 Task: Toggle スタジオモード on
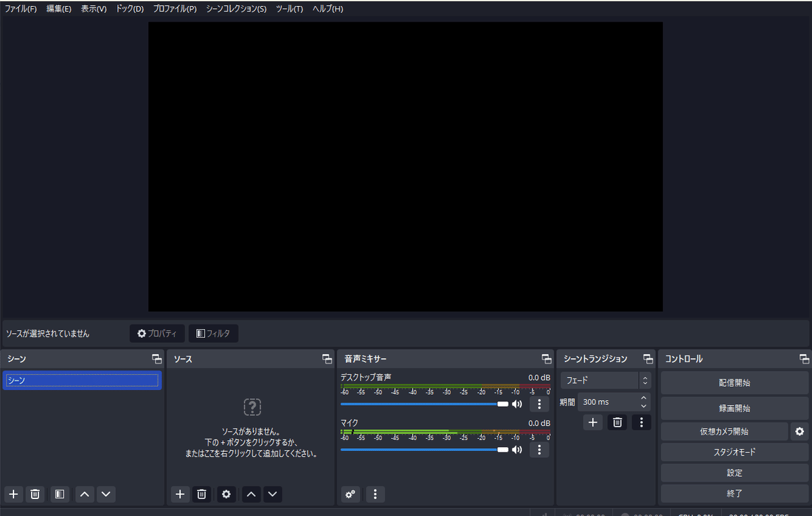735,452
